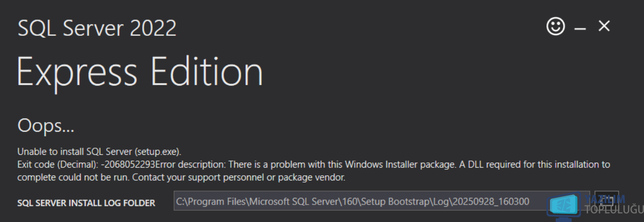
Task: Close the SQL Server 2022 installer
Action: (x=604, y=26)
